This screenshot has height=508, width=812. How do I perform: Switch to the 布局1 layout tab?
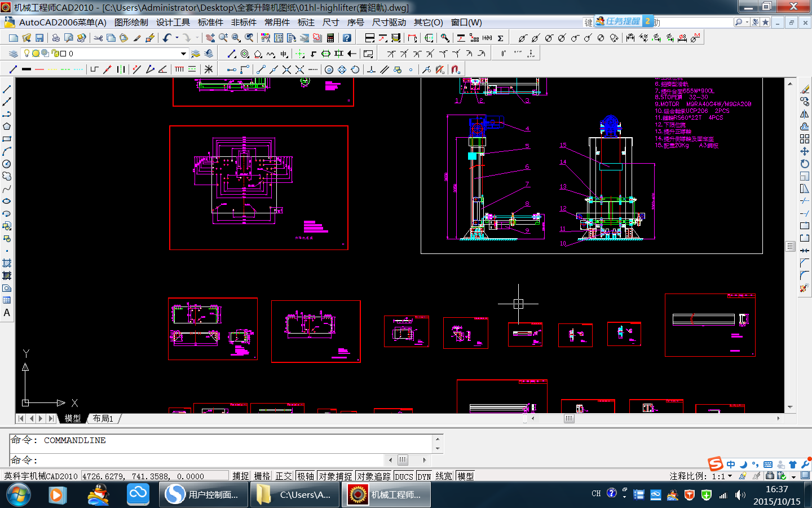tap(103, 418)
